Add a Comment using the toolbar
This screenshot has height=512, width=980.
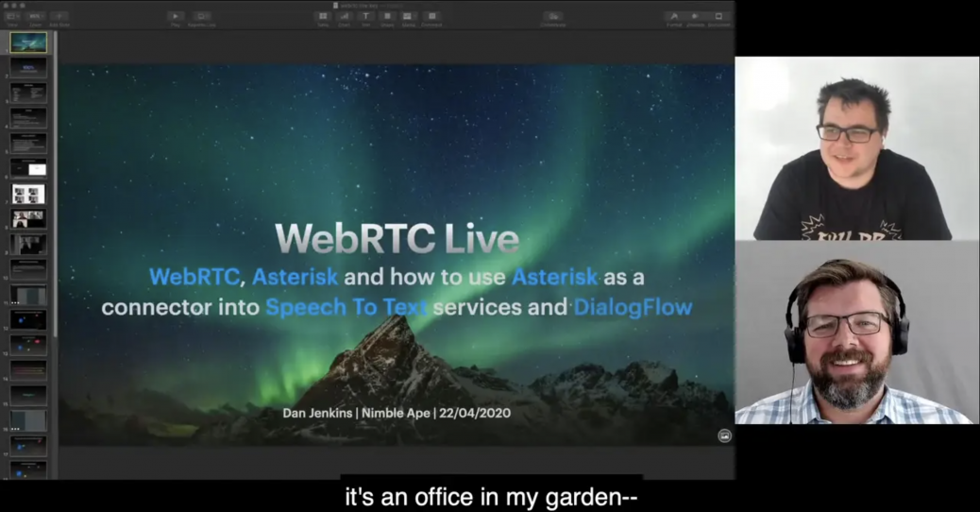click(431, 16)
